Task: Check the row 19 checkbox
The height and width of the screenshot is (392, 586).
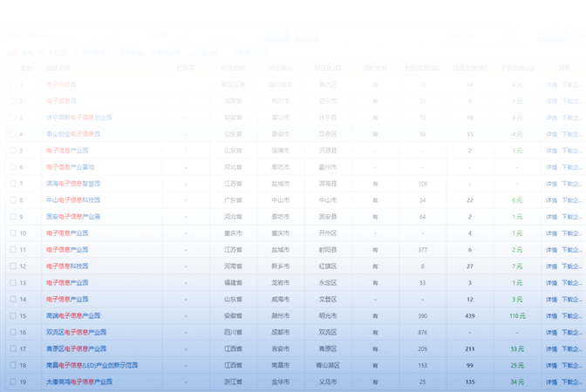Action: coord(13,382)
